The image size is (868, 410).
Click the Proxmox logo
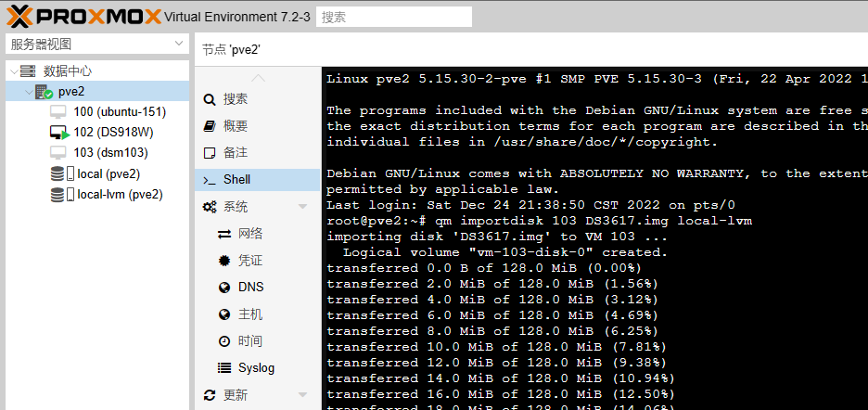[84, 17]
